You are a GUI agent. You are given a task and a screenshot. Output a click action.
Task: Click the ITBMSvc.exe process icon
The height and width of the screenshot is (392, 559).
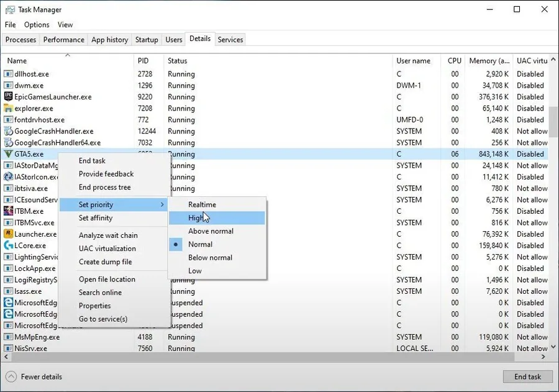[8, 222]
